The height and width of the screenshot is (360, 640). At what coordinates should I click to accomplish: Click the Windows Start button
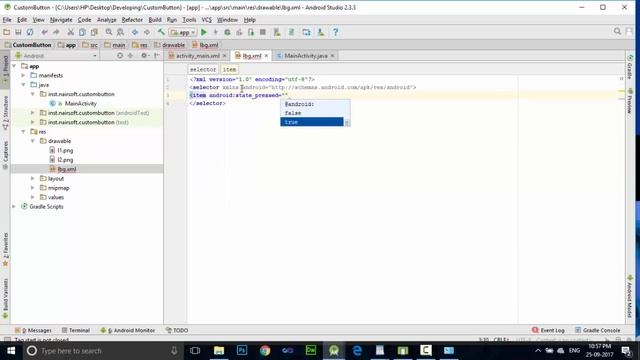11,351
